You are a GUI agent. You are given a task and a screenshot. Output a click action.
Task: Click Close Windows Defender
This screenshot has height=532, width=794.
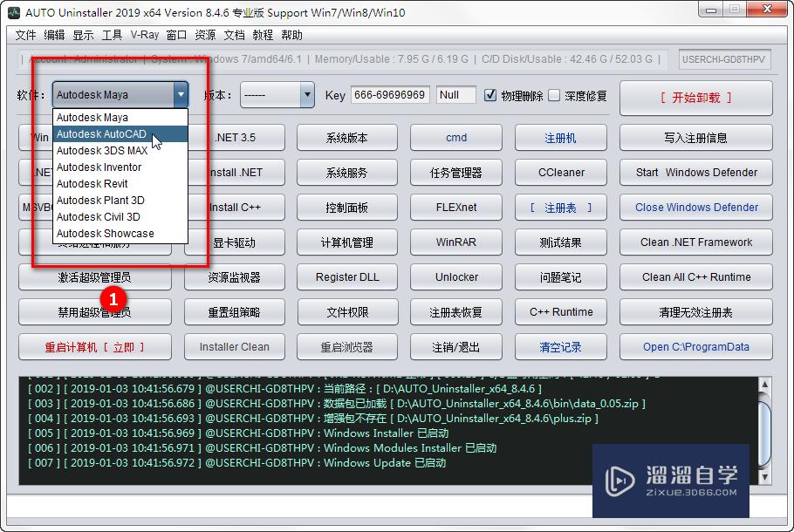click(695, 207)
